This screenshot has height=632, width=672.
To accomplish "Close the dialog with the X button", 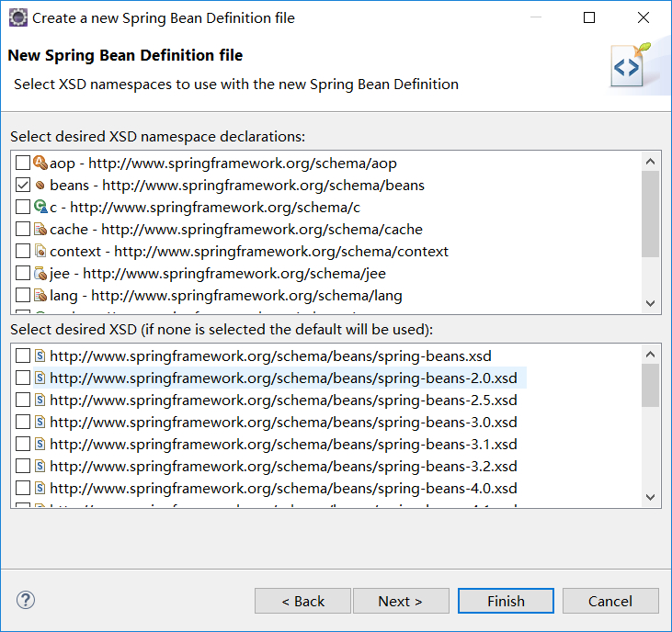I will coord(644,17).
